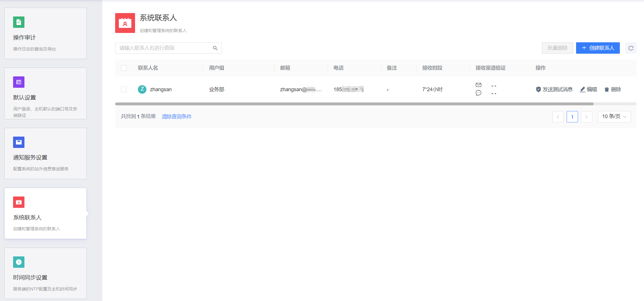Click 发送测试消息 for zhangsan

pos(554,89)
